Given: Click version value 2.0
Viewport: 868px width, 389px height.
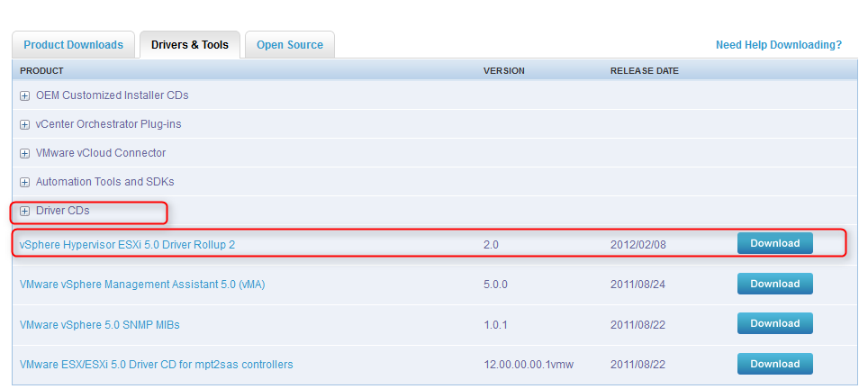Looking at the screenshot, I should click(x=491, y=245).
